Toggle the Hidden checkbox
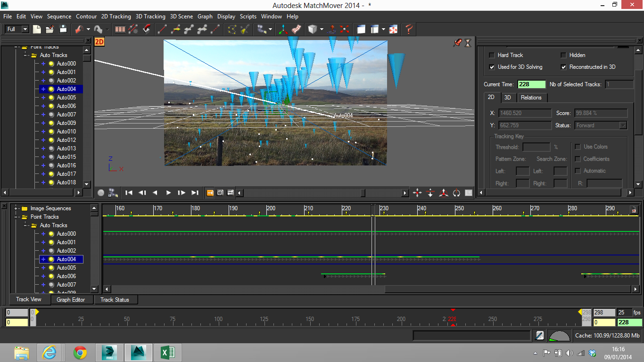The width and height of the screenshot is (644, 362). 563,55
